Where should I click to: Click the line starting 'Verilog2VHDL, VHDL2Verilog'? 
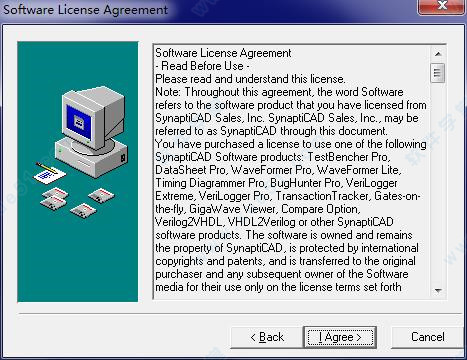274,222
